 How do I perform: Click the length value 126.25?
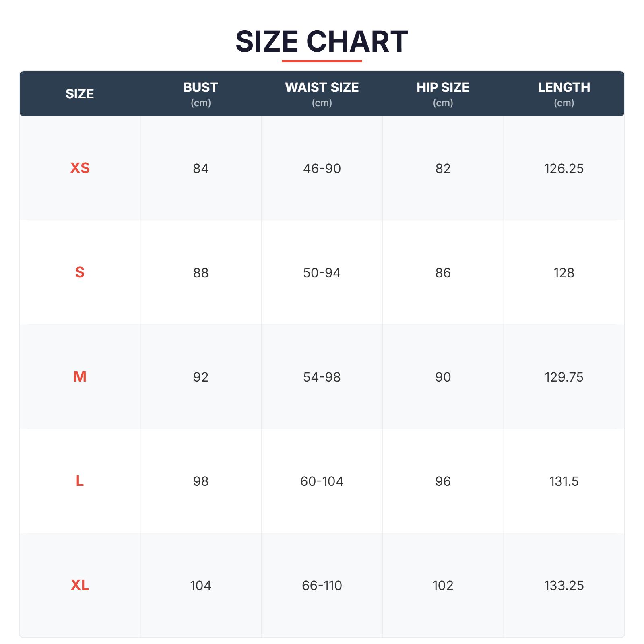563,168
